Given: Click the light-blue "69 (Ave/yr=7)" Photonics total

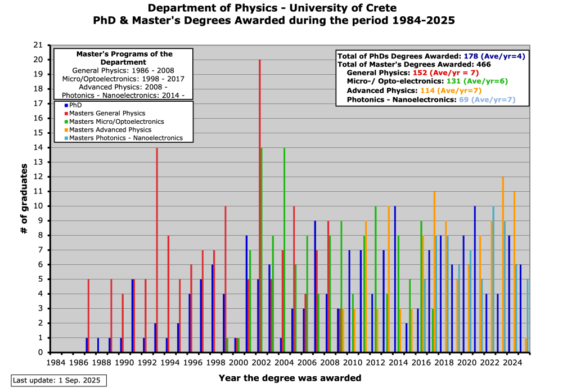Looking at the screenshot, I should click(487, 100).
